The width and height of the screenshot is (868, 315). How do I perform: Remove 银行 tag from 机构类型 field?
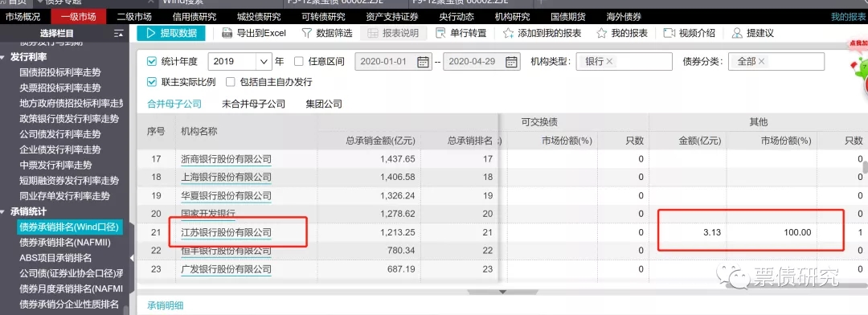point(609,61)
